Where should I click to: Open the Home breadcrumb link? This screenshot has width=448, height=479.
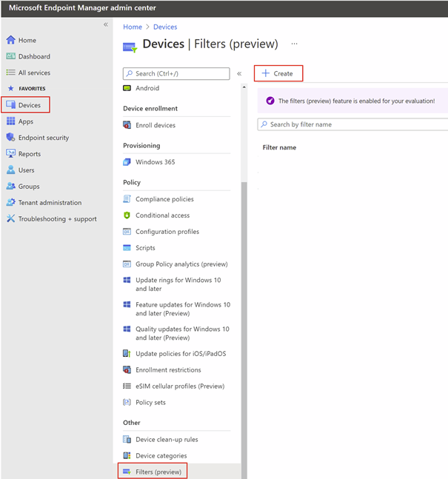point(133,27)
